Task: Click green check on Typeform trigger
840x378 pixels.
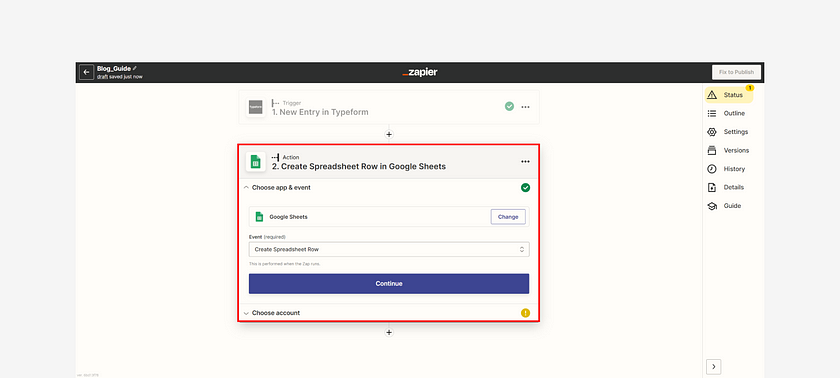Action: tap(509, 107)
